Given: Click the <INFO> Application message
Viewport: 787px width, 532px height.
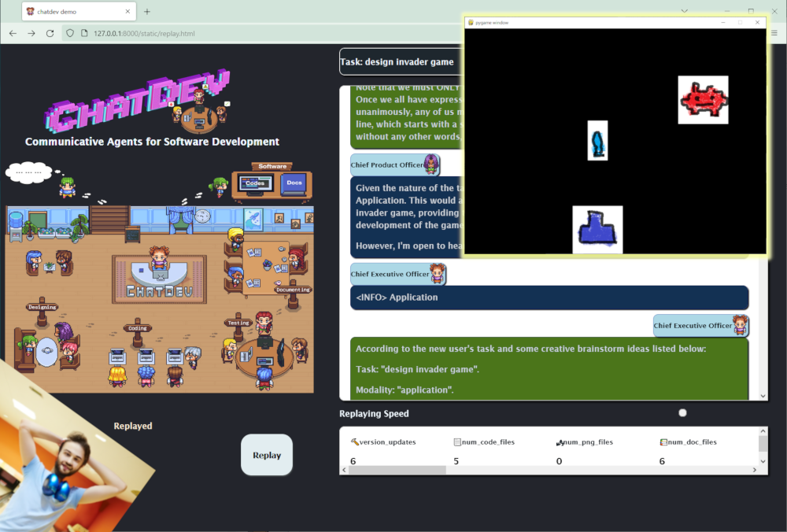Looking at the screenshot, I should click(x=549, y=297).
